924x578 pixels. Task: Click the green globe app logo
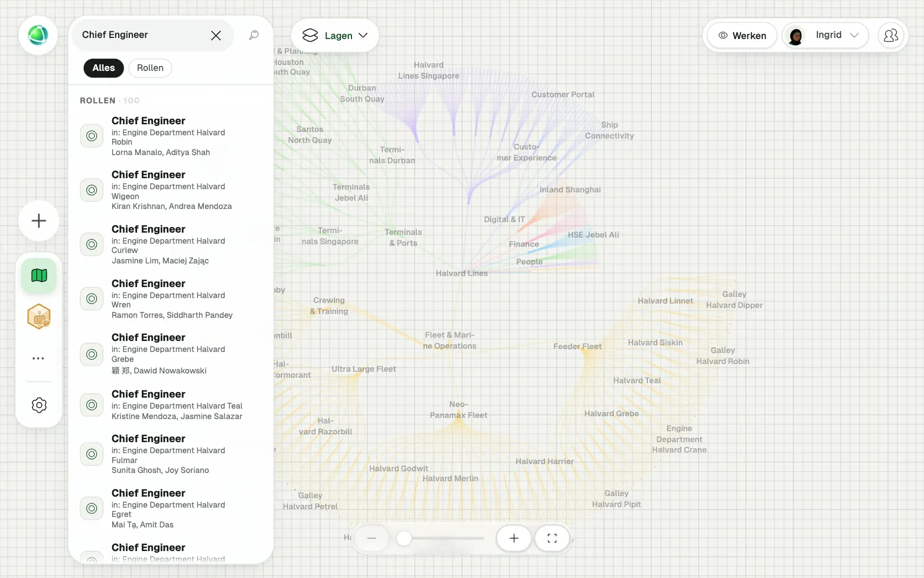(38, 35)
